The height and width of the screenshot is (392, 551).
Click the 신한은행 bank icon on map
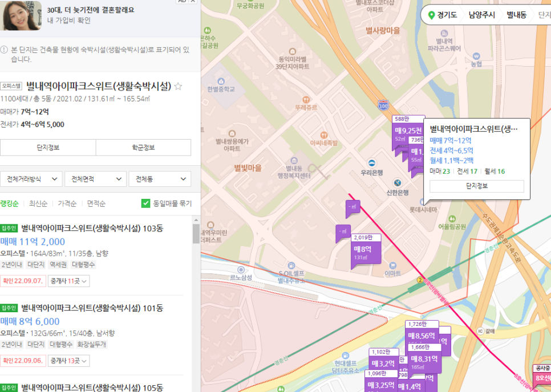tap(397, 183)
